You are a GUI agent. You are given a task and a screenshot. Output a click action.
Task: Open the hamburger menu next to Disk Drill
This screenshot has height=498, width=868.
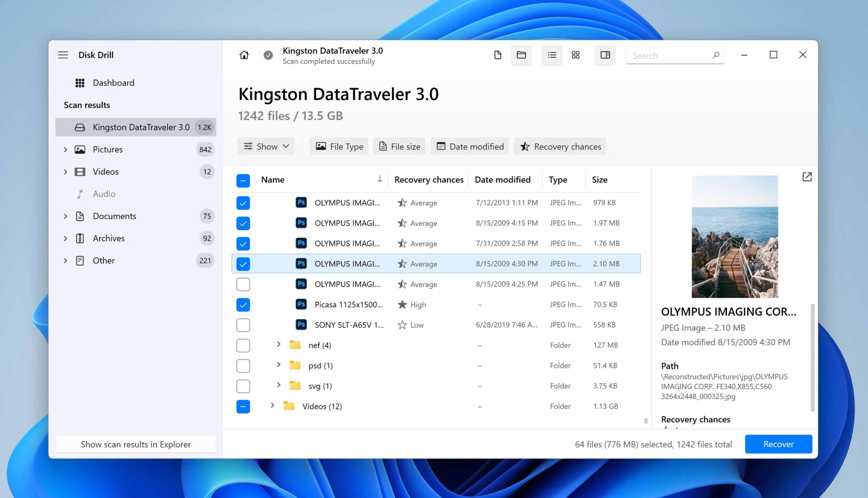click(63, 55)
